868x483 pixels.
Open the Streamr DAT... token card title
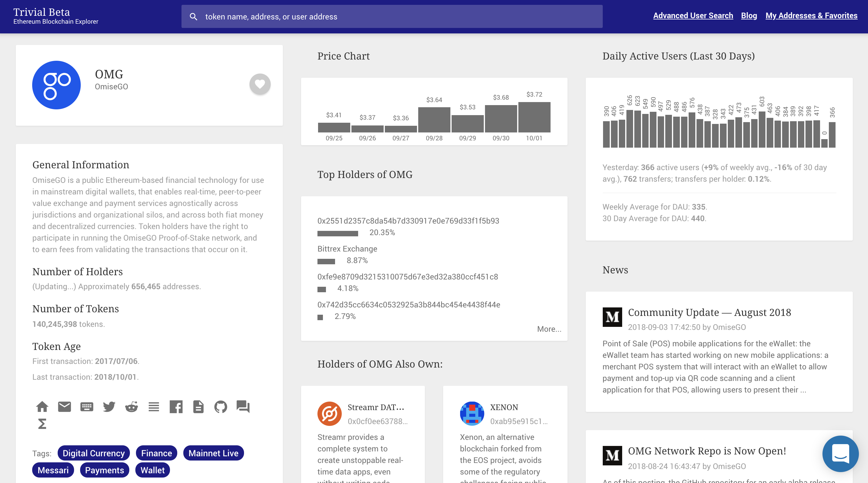[376, 407]
